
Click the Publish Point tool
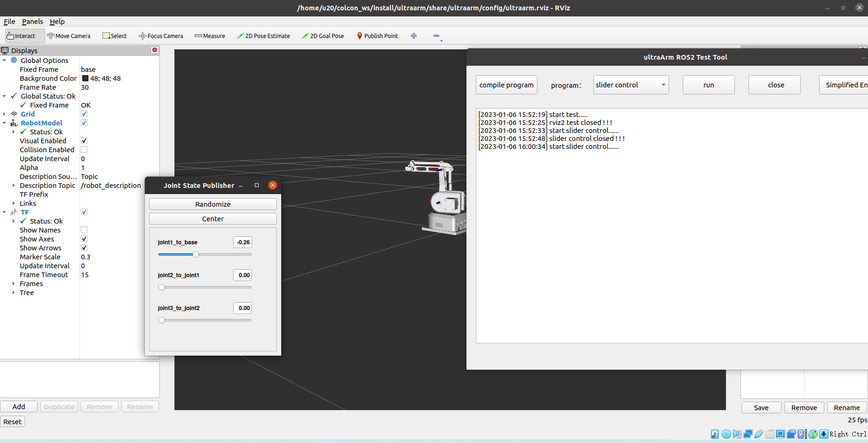click(377, 36)
